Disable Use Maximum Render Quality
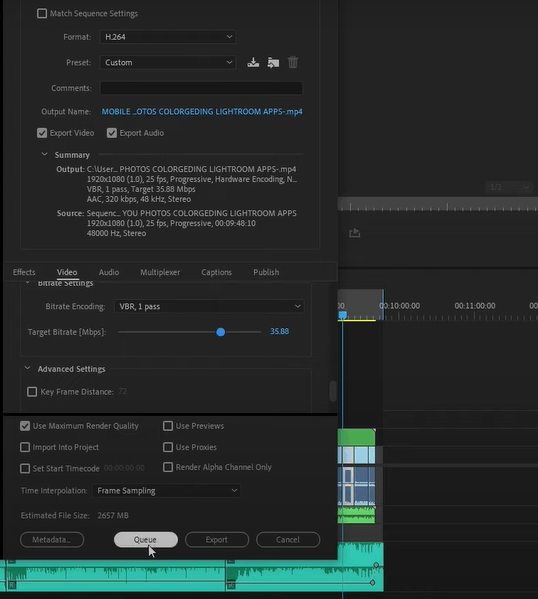 click(x=25, y=426)
